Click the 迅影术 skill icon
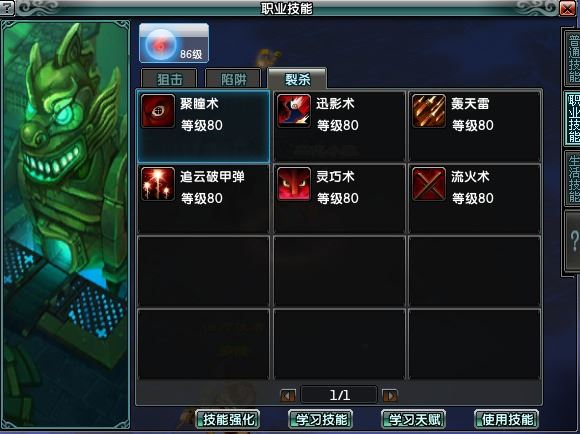580x434 pixels. [x=294, y=111]
